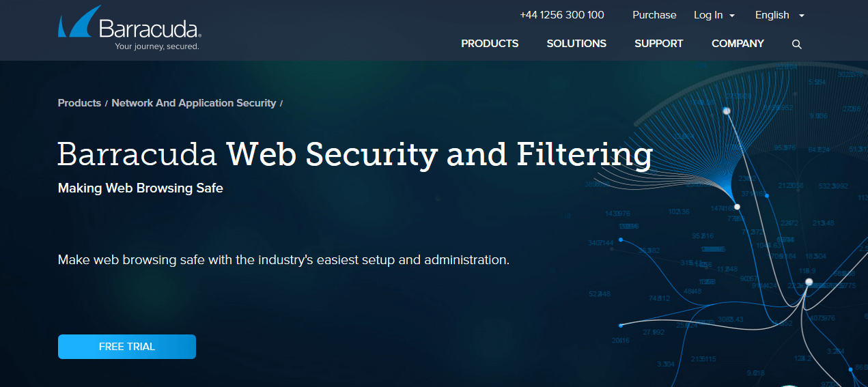This screenshot has width=868, height=387.
Task: Start the FREE TRIAL button
Action: click(127, 347)
